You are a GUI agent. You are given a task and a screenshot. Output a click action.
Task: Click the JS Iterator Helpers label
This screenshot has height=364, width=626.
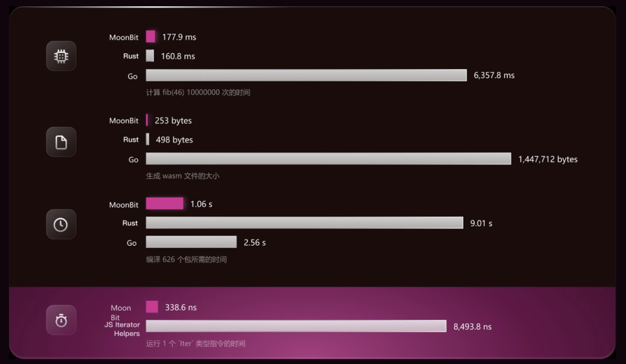(x=122, y=329)
